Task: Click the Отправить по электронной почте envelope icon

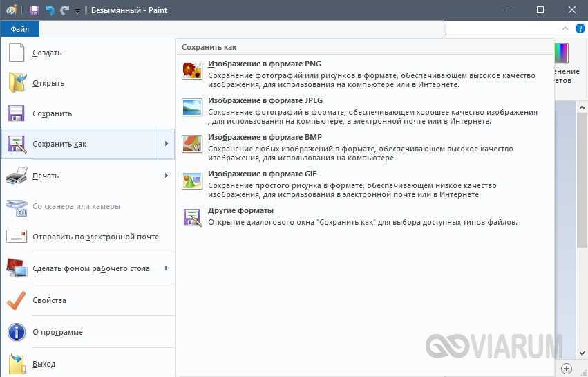Action: point(17,237)
